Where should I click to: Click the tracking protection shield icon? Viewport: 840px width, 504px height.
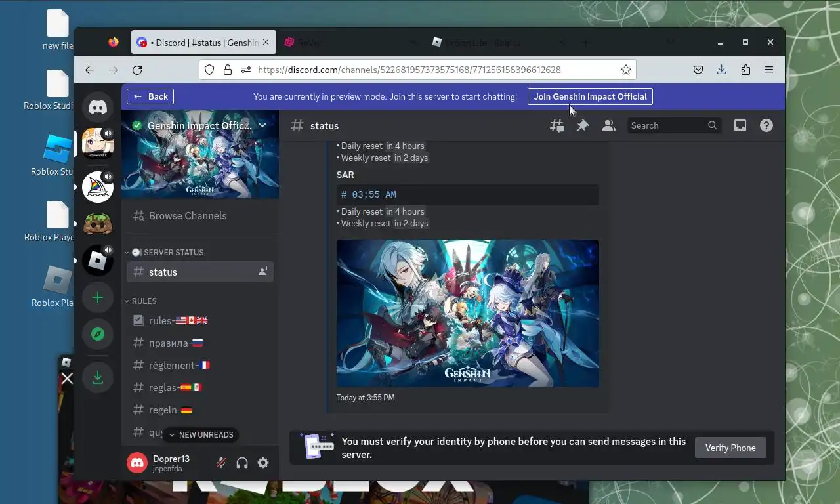click(209, 70)
